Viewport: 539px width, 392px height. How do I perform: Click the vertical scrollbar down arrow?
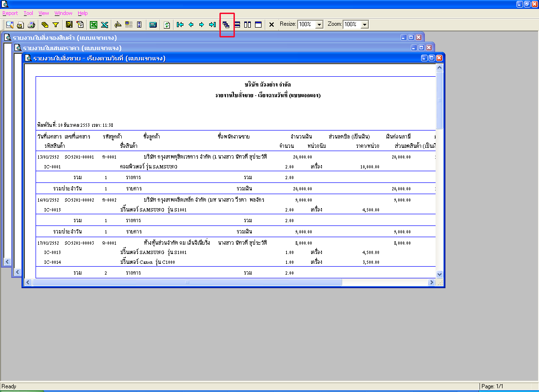point(440,274)
